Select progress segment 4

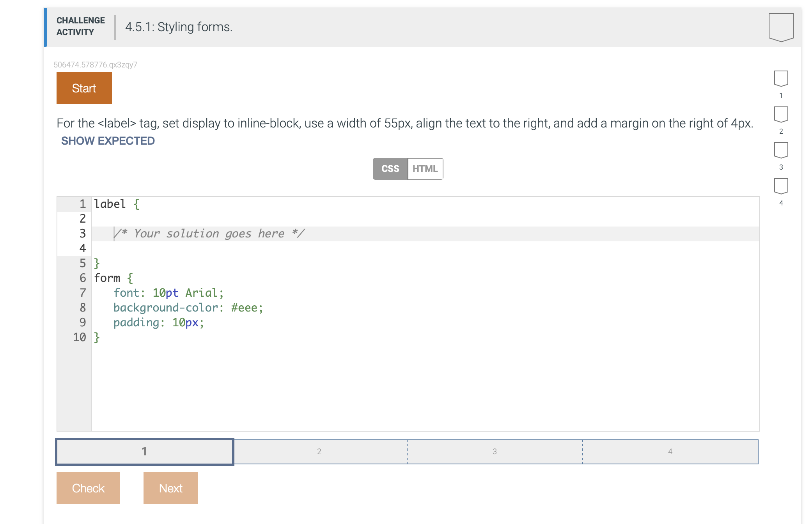[670, 451]
